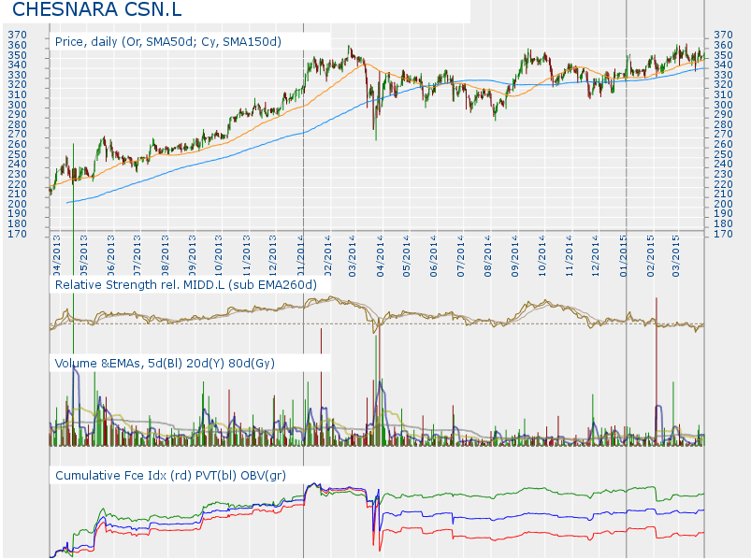The image size is (751, 560).
Task: Click the 05/2013 date label
Action: click(84, 255)
